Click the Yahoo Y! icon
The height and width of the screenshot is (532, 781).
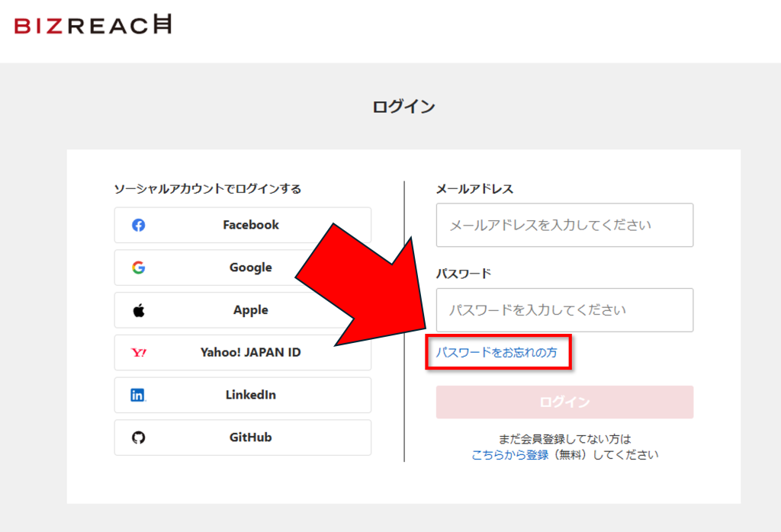coord(139,352)
